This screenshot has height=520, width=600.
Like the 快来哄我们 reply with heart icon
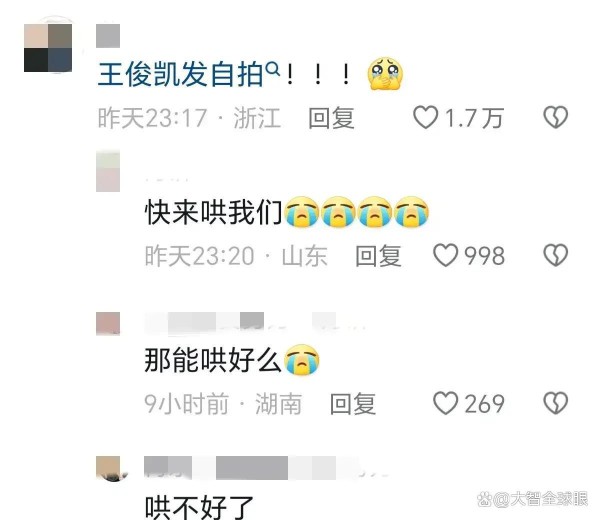(x=445, y=255)
